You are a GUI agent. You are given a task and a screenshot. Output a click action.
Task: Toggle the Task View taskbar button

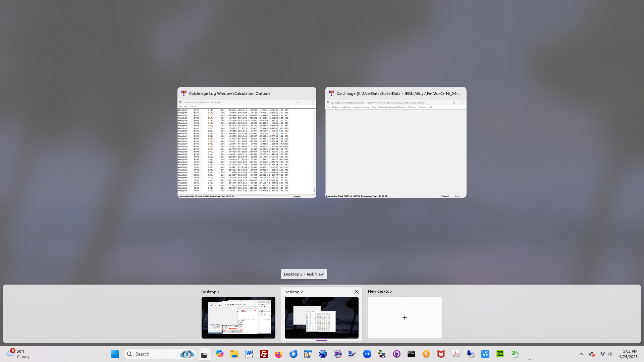205,354
